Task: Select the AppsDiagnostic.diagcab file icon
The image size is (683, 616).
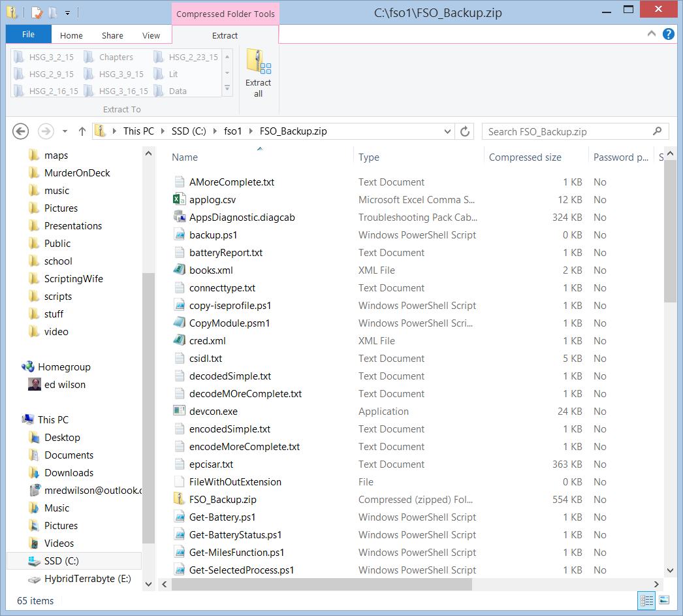Action: (x=179, y=217)
